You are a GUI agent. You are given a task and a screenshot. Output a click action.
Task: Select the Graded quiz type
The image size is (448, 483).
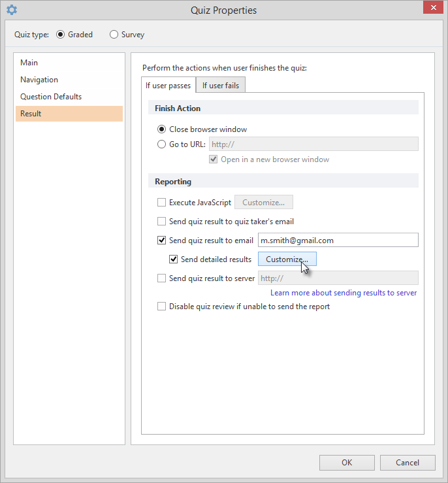pos(61,35)
